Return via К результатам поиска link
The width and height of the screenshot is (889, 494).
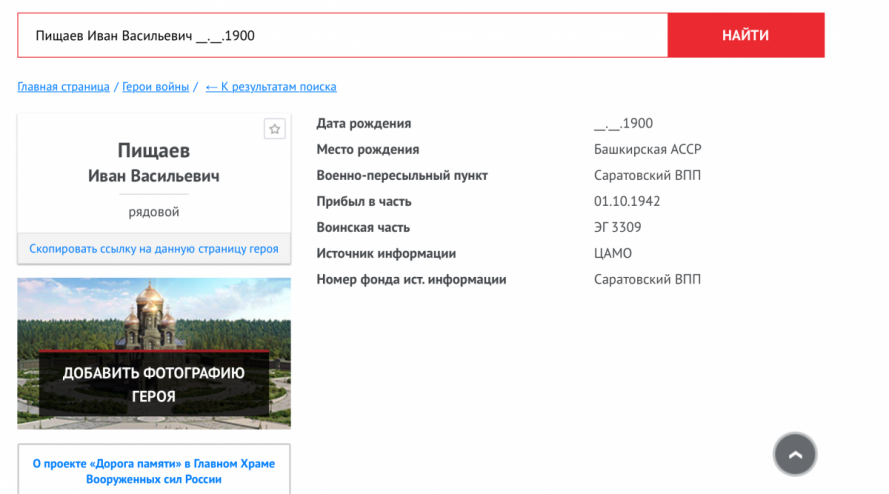tap(271, 87)
